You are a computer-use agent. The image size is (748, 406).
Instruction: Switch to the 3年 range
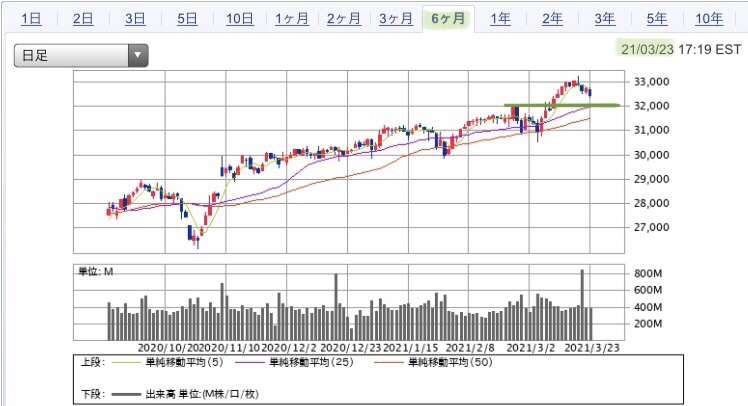pyautogui.click(x=604, y=19)
